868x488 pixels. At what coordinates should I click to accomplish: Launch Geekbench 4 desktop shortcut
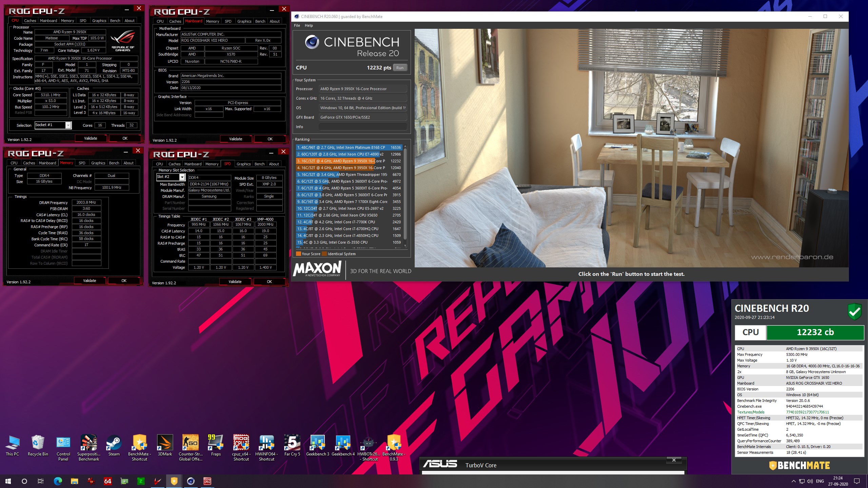click(x=343, y=446)
